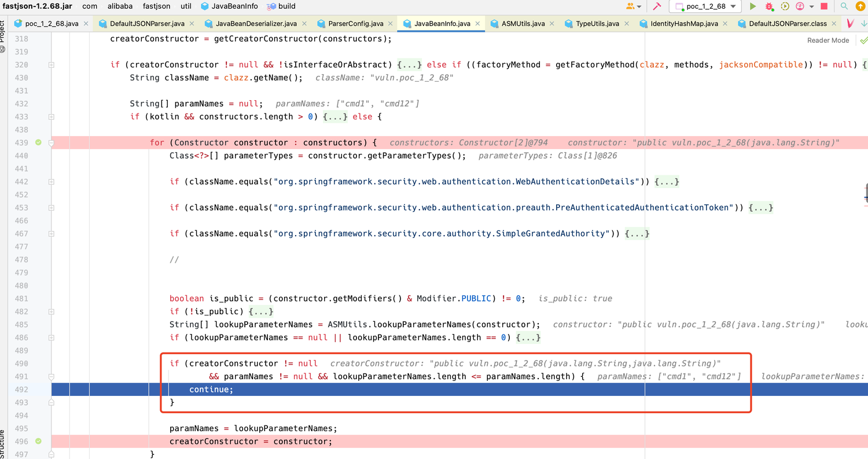The height and width of the screenshot is (459, 868).
Task: Click the profiler gauge icon
Action: [800, 6]
